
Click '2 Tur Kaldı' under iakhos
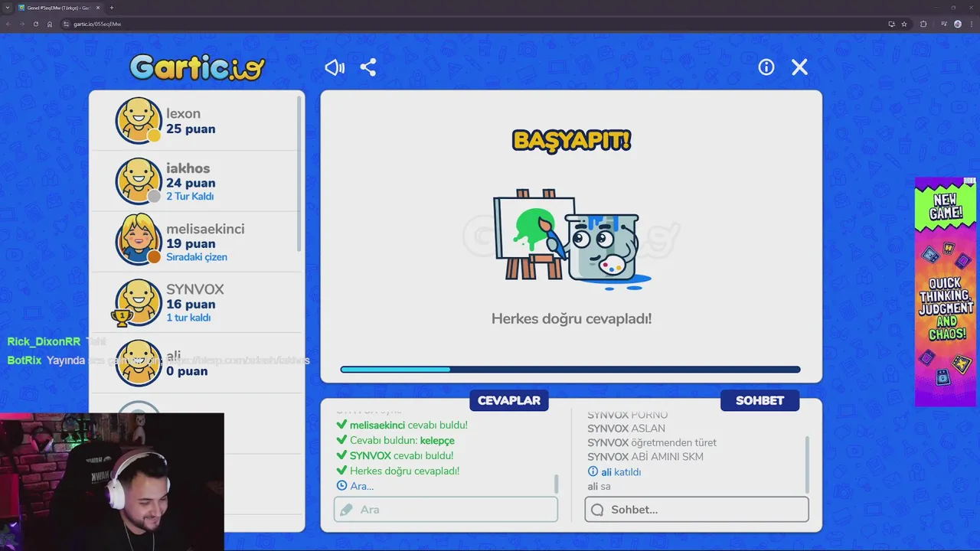point(190,196)
